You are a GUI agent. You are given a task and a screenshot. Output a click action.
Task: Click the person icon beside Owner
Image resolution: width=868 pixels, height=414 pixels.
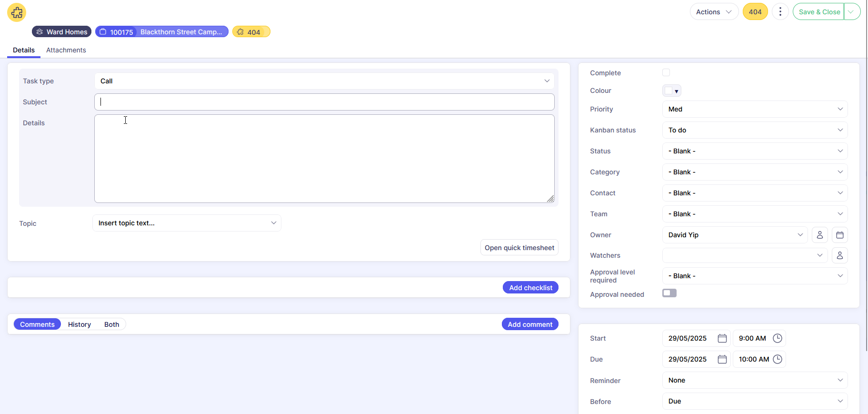819,235
